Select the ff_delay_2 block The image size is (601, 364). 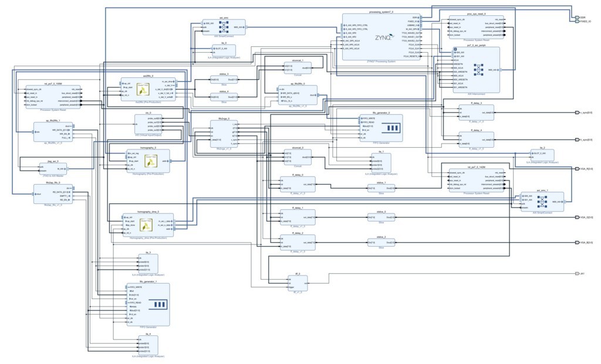[x=298, y=243]
